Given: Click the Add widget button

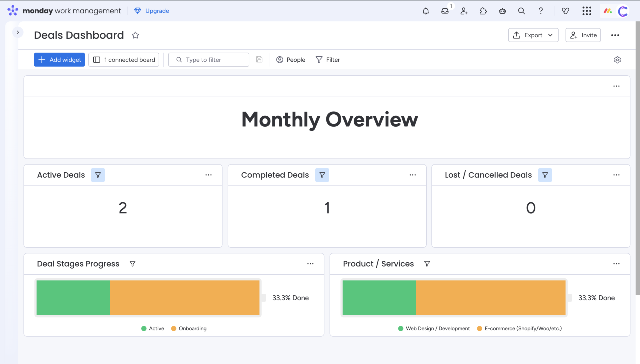Looking at the screenshot, I should coord(59,60).
